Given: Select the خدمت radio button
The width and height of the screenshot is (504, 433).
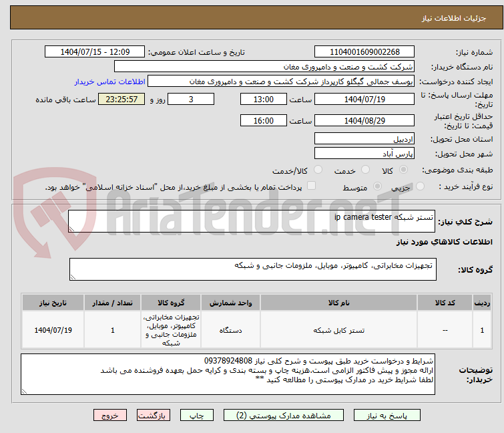Looking at the screenshot, I should click(365, 170).
